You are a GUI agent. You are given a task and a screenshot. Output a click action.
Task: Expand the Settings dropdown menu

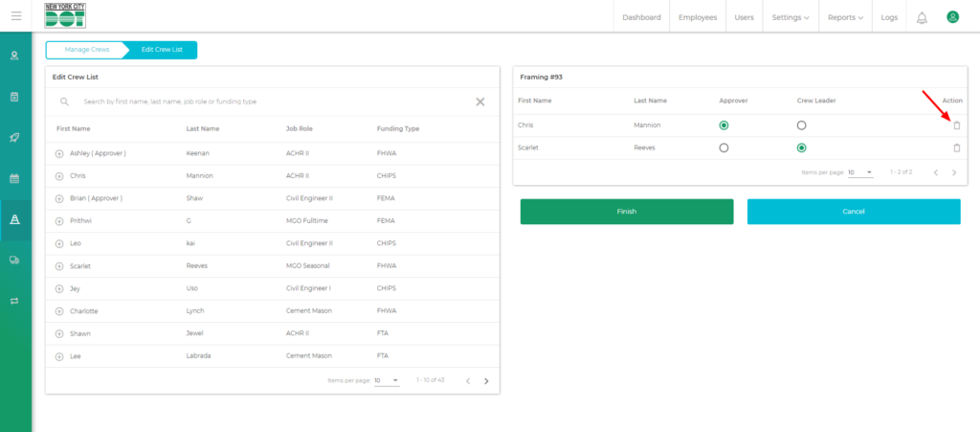coord(791,17)
